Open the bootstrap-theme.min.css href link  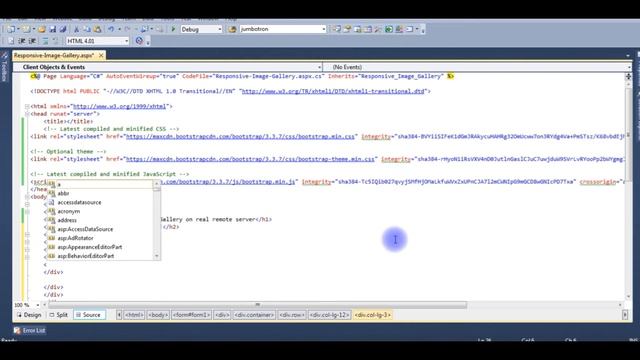250,159
